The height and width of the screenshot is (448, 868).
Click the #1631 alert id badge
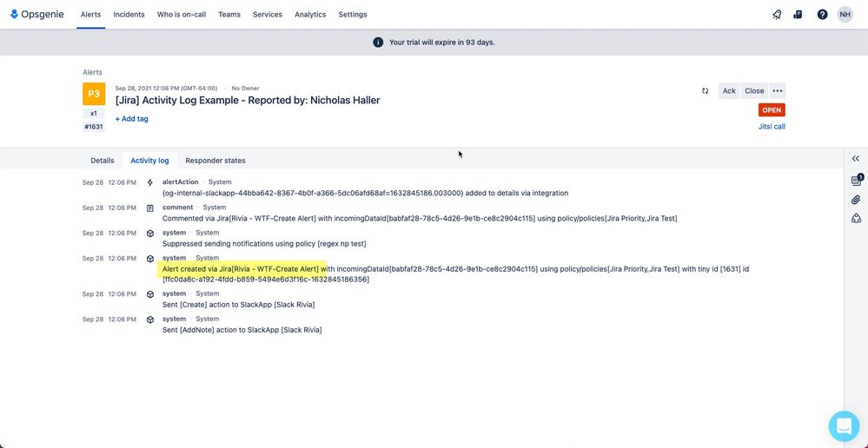94,127
